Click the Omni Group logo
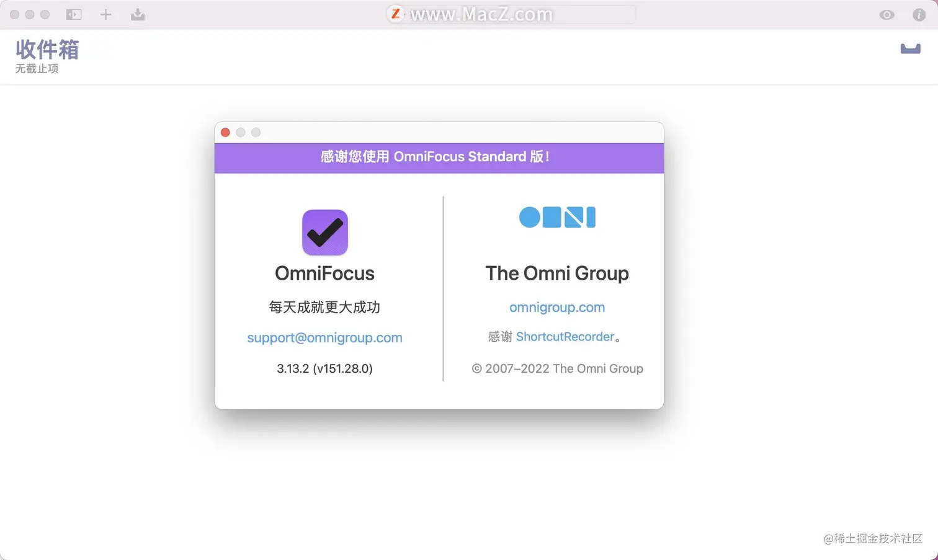This screenshot has height=560, width=938. 557,217
